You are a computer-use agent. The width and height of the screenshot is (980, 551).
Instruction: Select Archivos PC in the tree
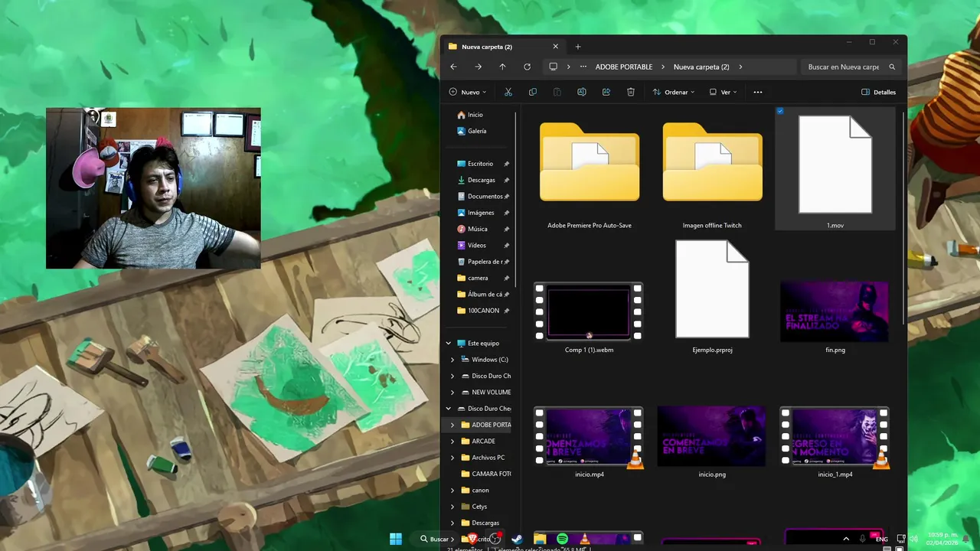pyautogui.click(x=482, y=458)
